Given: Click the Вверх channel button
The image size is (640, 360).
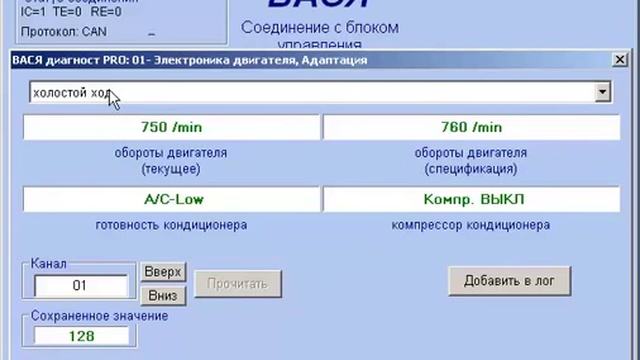Looking at the screenshot, I should pyautogui.click(x=163, y=272).
